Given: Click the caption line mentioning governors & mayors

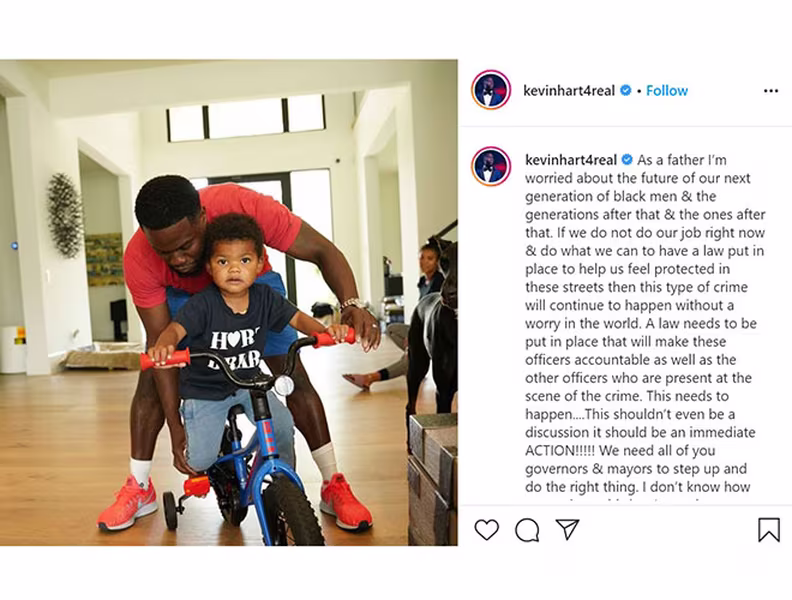Looking at the screenshot, I should (636, 469).
